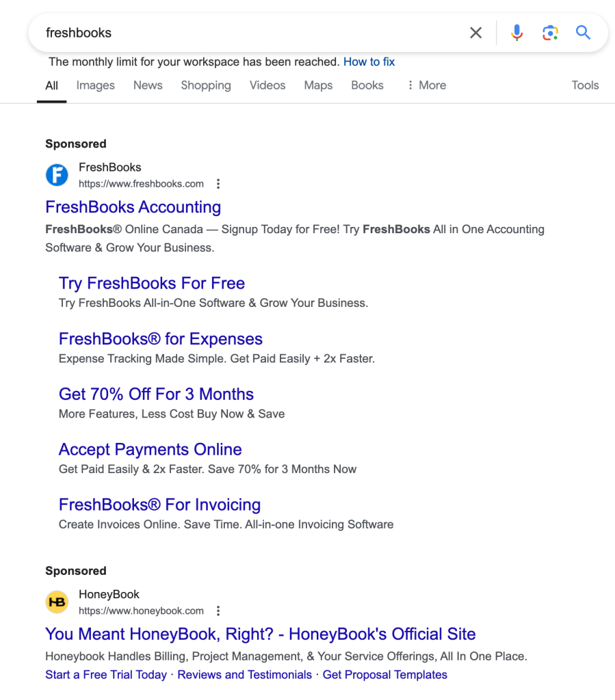Click the Try FreshBooks For Free sitelink

pos(151,283)
